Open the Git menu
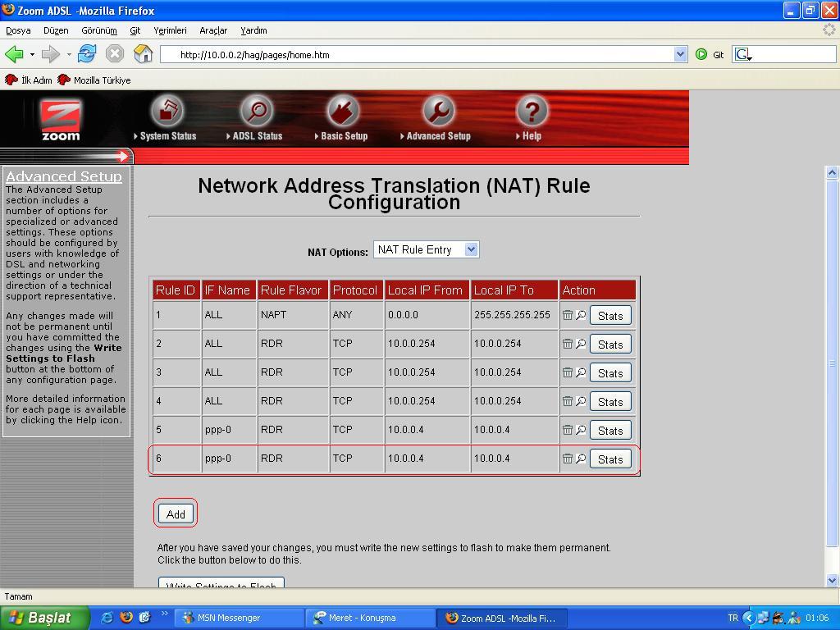This screenshot has height=630, width=840. pyautogui.click(x=135, y=30)
